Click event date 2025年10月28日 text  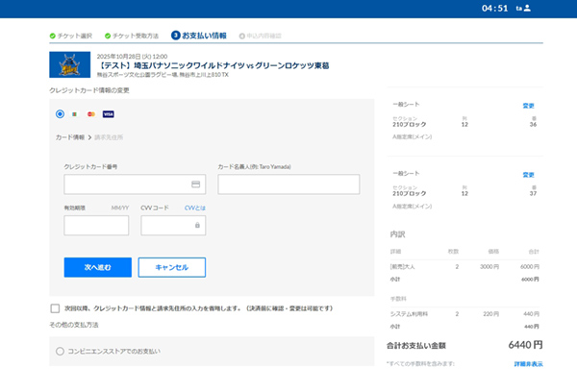coord(132,57)
